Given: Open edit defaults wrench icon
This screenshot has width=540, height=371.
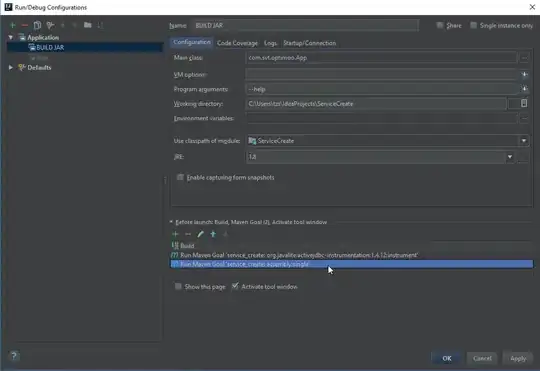Looking at the screenshot, I should (x=50, y=25).
